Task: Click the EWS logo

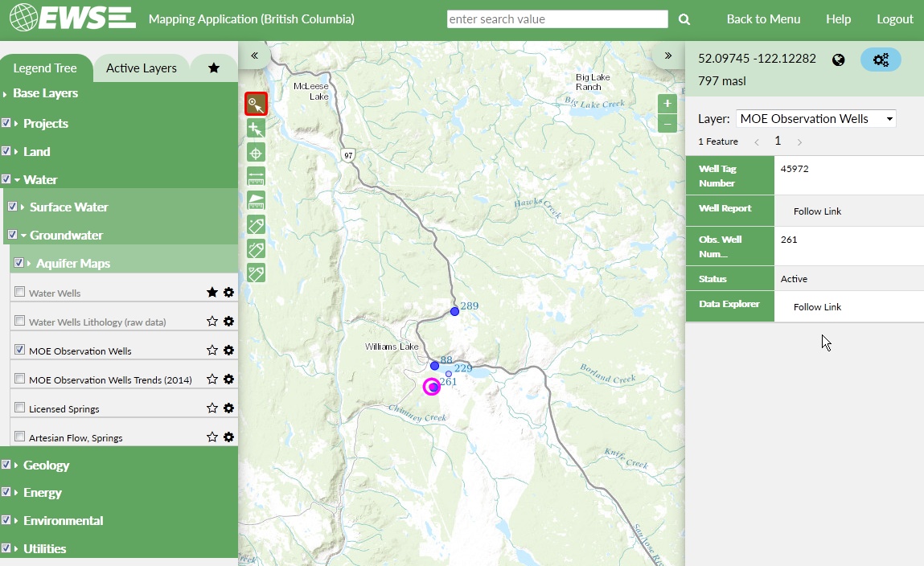Action: click(x=72, y=17)
